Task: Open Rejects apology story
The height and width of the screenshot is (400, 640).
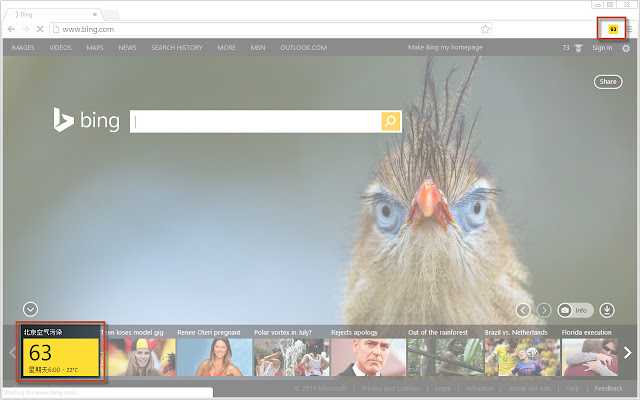Action: (368, 353)
